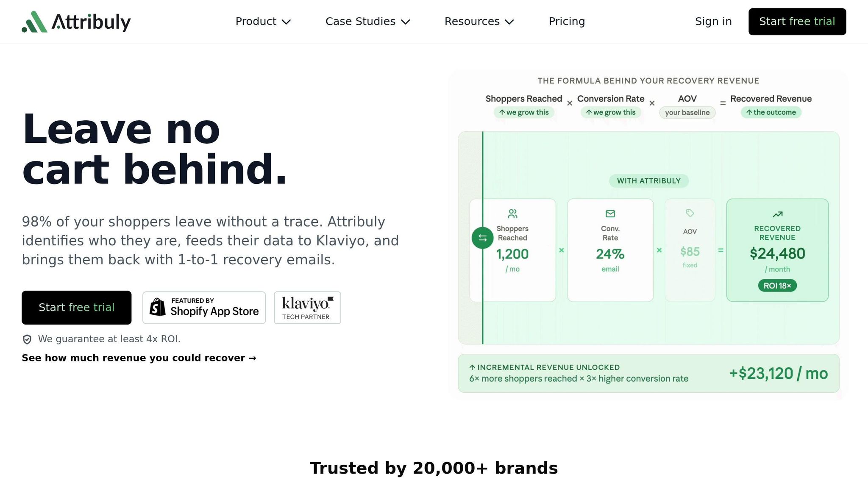Click the AOV price tag icon

[x=690, y=213]
